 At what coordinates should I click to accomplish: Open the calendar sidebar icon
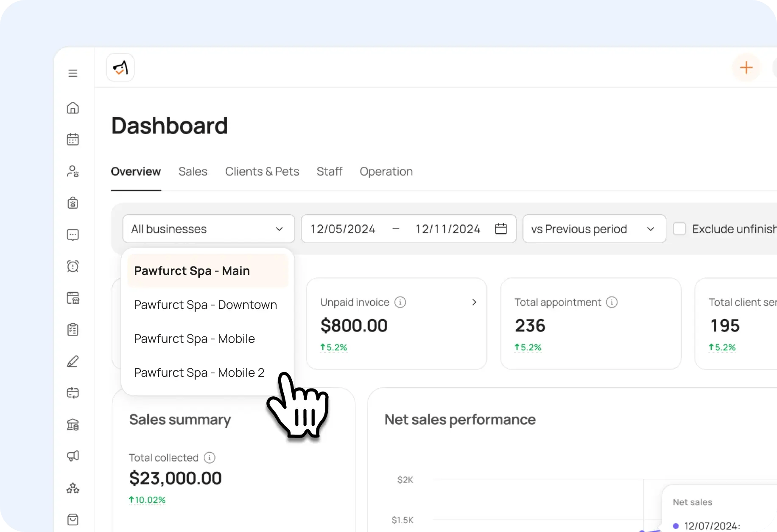73,140
